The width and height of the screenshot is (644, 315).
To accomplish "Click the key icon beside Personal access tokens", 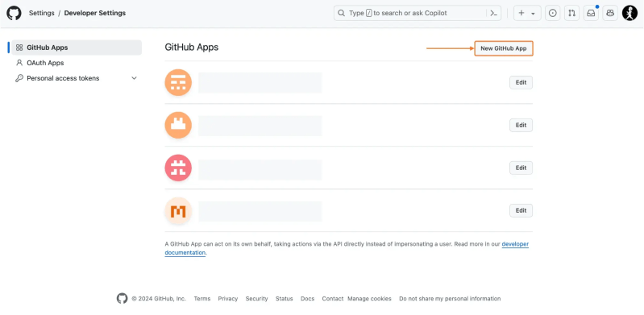I will pyautogui.click(x=19, y=78).
